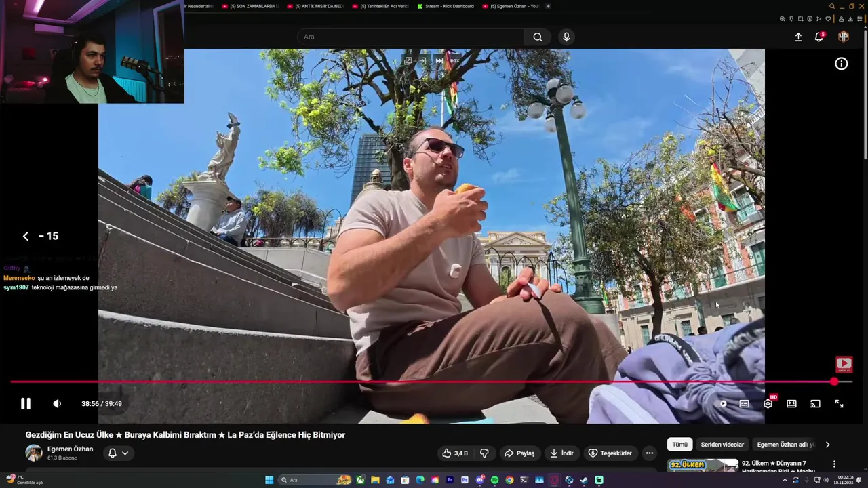Open options for the 92. Ülkem video

pyautogui.click(x=834, y=464)
